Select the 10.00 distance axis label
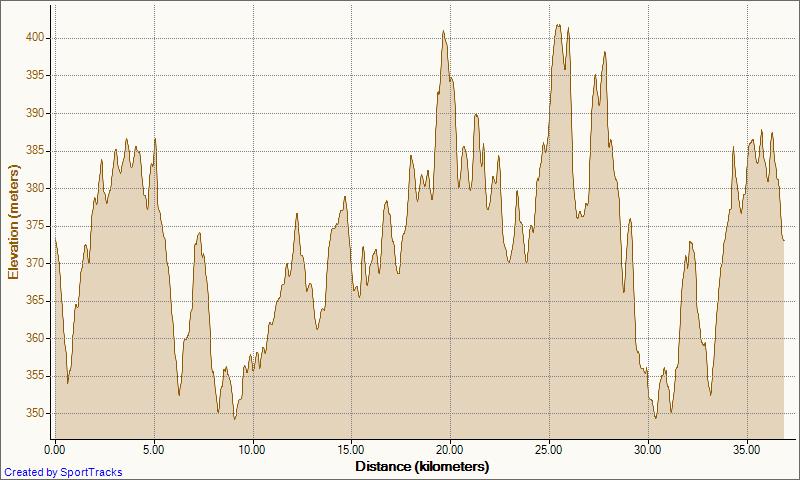 click(x=252, y=450)
